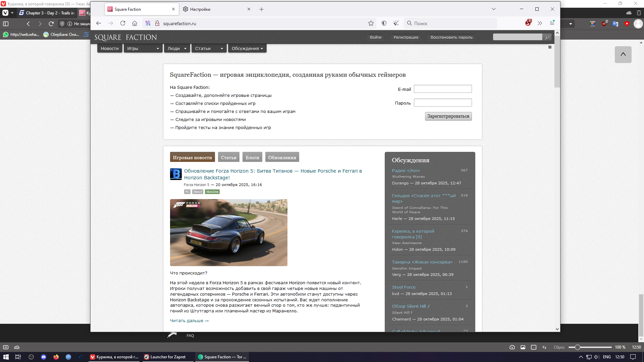Switch to the Настройки browser tab
The height and width of the screenshot is (362, 644).
200,9
